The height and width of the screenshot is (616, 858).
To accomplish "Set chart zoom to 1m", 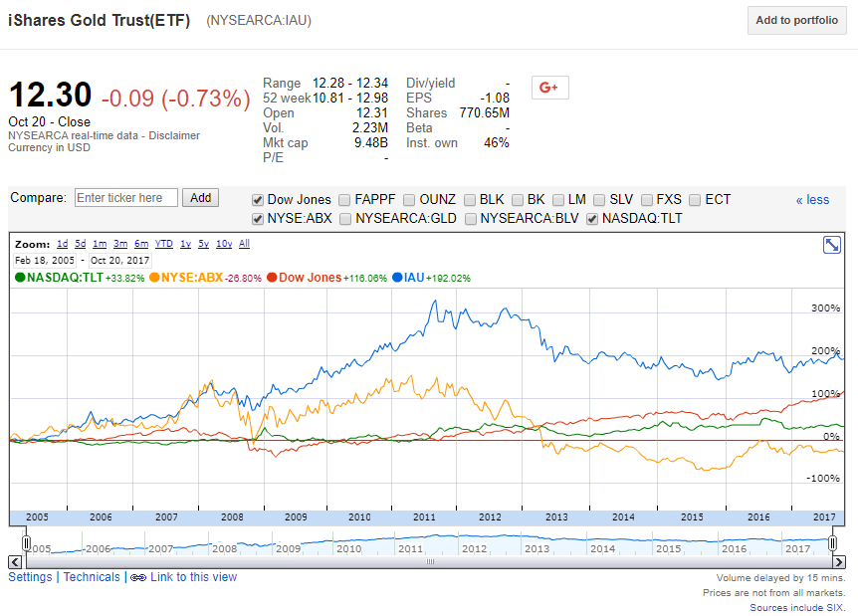I will point(100,244).
